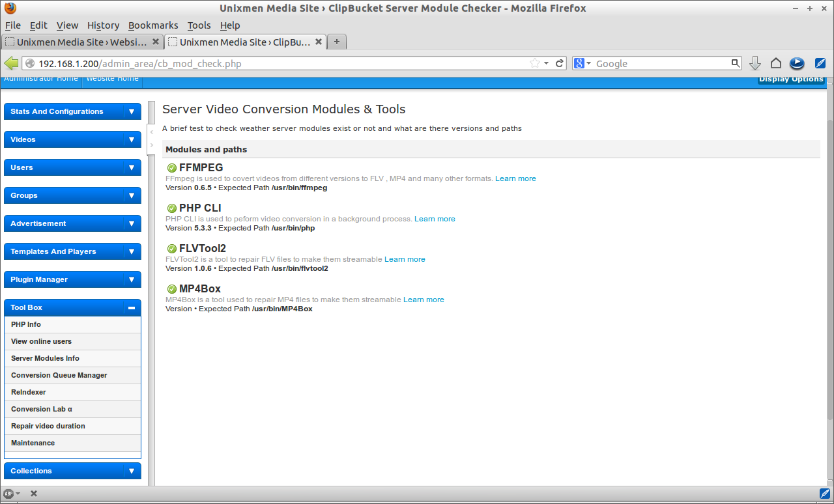Expand the Advertisement sidebar section
The height and width of the screenshot is (504, 834).
[x=72, y=223]
